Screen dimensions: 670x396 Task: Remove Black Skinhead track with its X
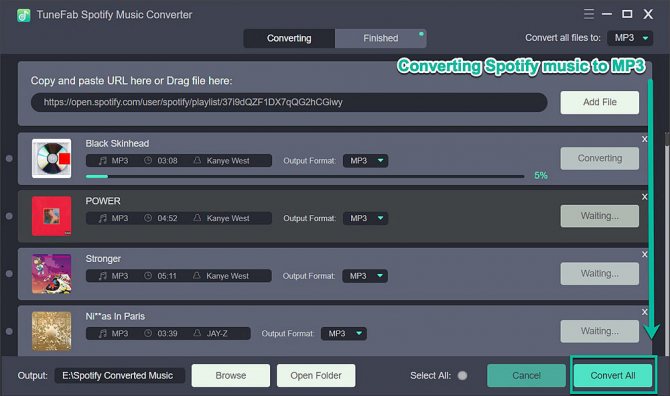(x=644, y=139)
